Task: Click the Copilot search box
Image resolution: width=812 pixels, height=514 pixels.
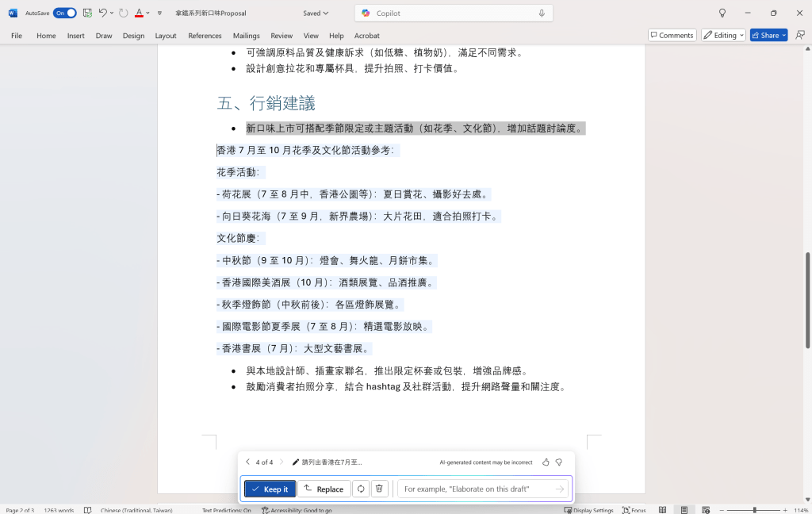Action: [454, 13]
